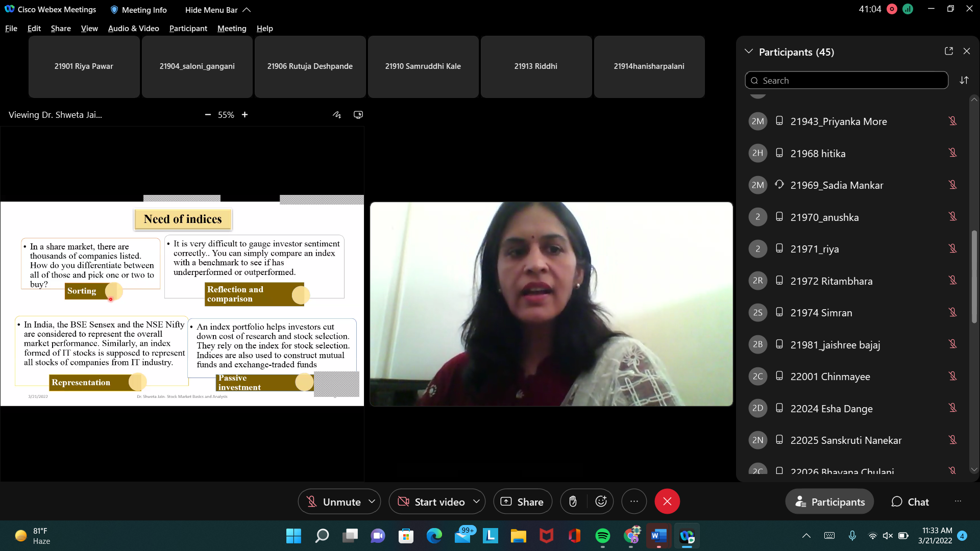Zoom in on the shared presentation

(x=245, y=115)
